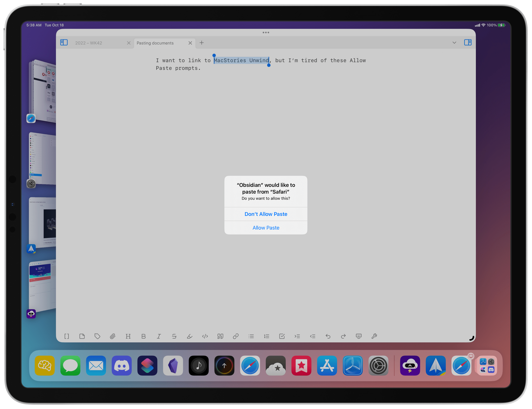Screen dimensions: 532x409
Task: Redo the last edit
Action: point(343,336)
